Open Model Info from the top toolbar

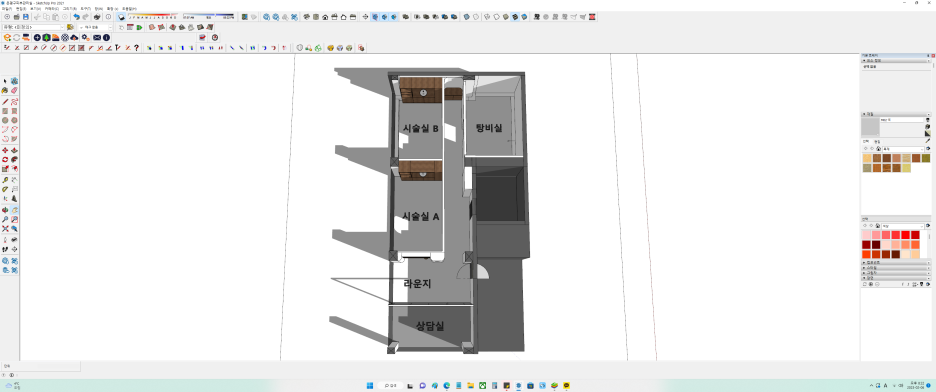(108, 17)
